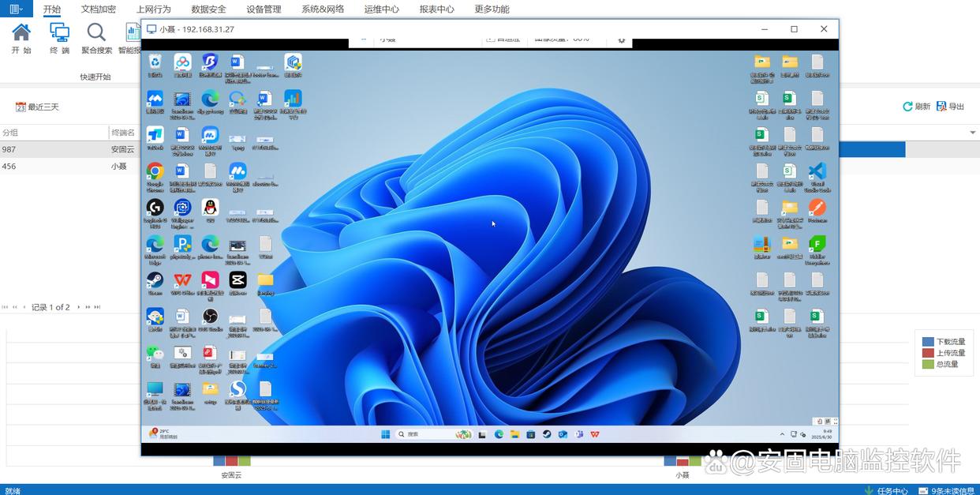Image resolution: width=980 pixels, height=495 pixels.
Task: Open the application menu dropdown at top-left
Action: click(16, 9)
